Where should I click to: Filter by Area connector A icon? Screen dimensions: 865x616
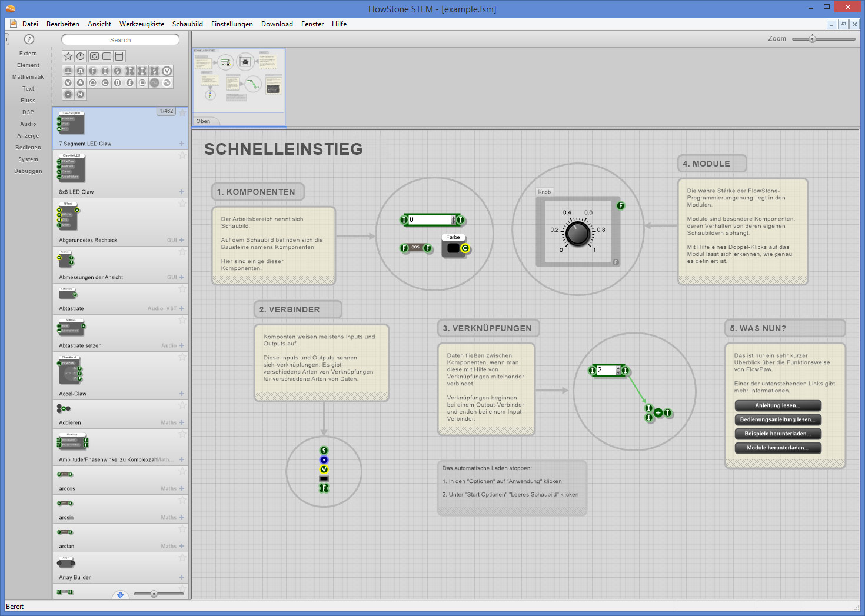(x=80, y=83)
